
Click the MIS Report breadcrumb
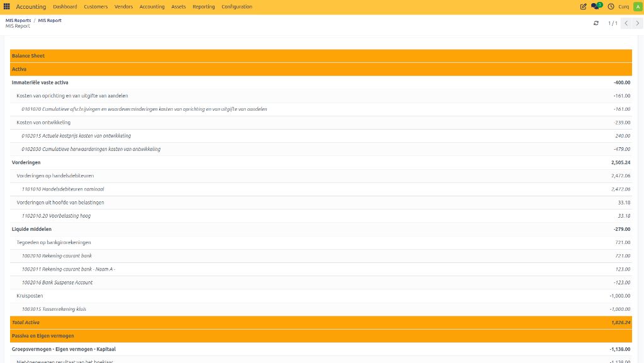pyautogui.click(x=50, y=20)
